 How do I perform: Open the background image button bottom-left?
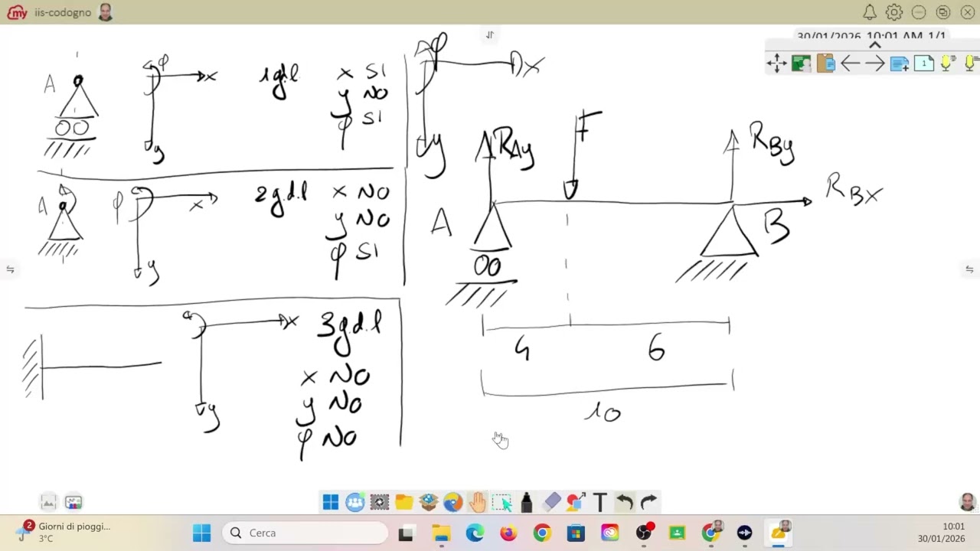pyautogui.click(x=48, y=502)
